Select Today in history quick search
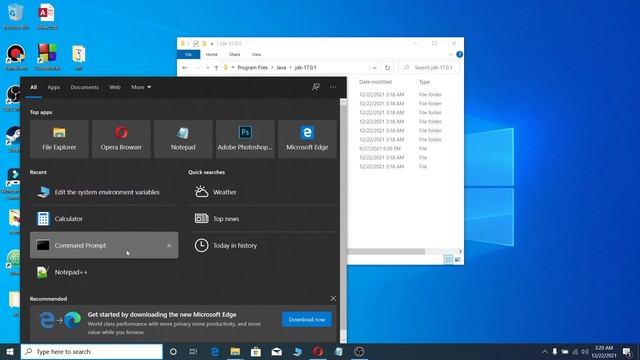 click(x=262, y=245)
